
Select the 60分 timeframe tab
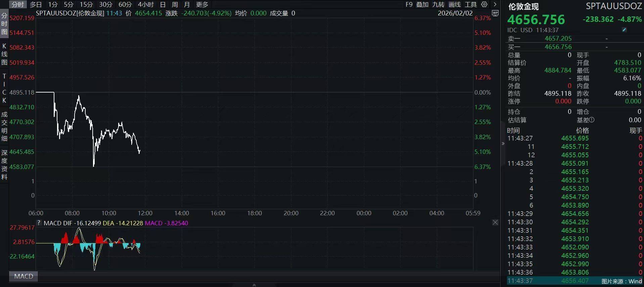[x=125, y=4]
